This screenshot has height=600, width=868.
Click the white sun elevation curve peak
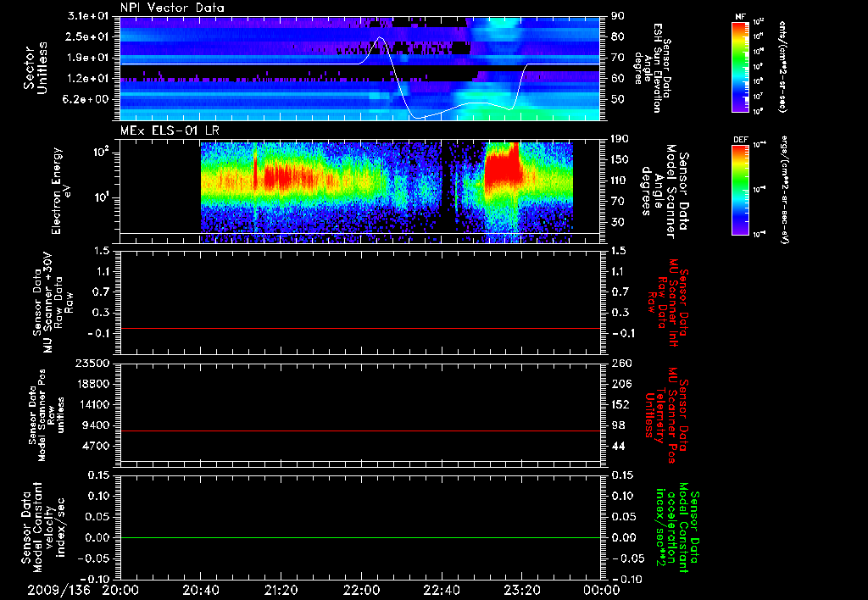click(380, 37)
